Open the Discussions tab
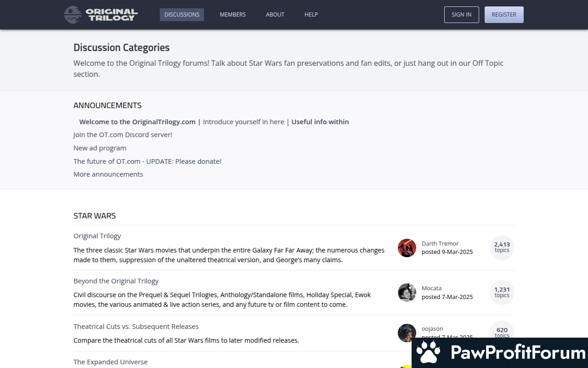 point(182,15)
